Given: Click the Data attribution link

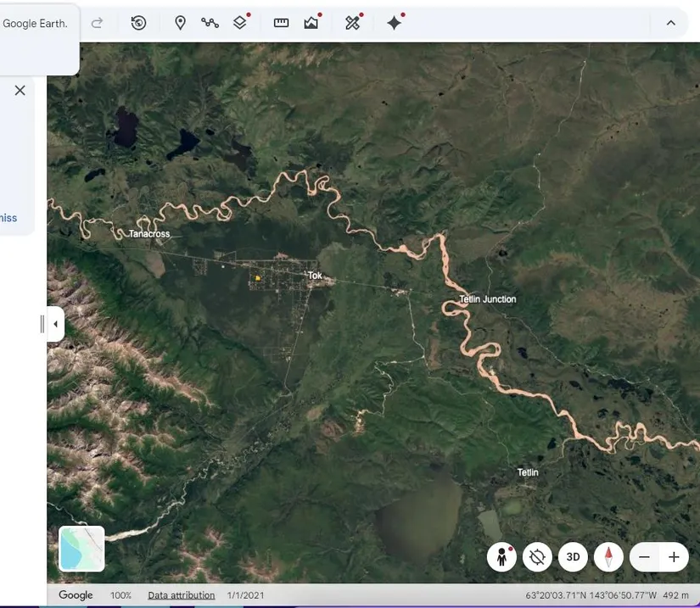Looking at the screenshot, I should point(181,595).
